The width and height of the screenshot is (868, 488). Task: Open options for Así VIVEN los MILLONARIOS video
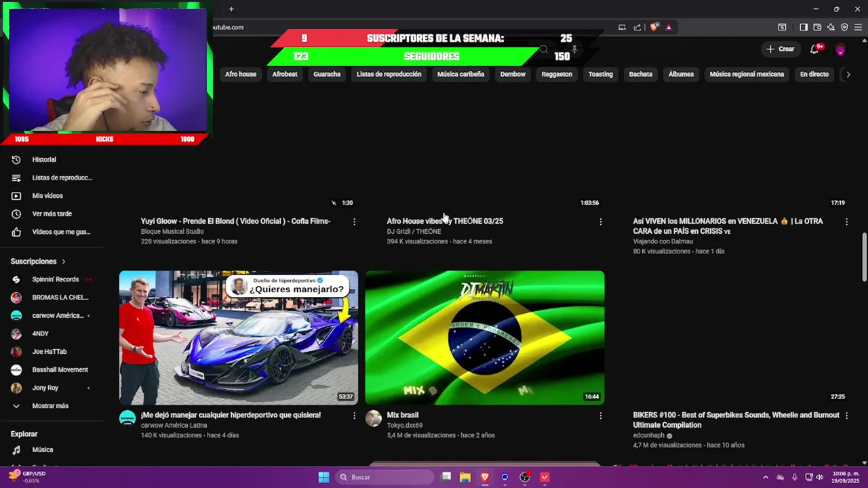(846, 222)
